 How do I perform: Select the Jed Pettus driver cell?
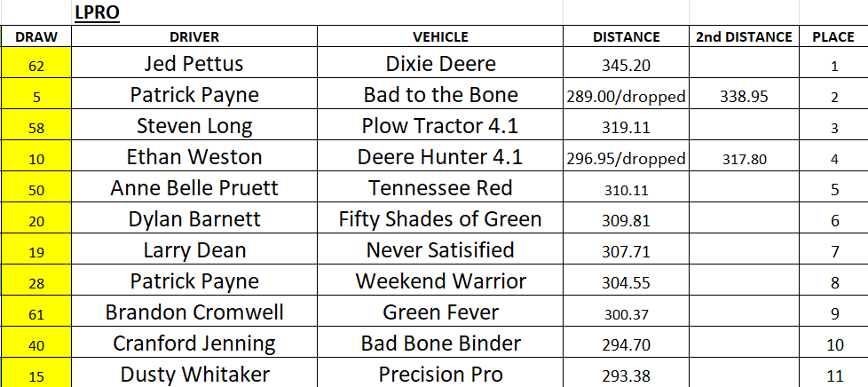(193, 65)
